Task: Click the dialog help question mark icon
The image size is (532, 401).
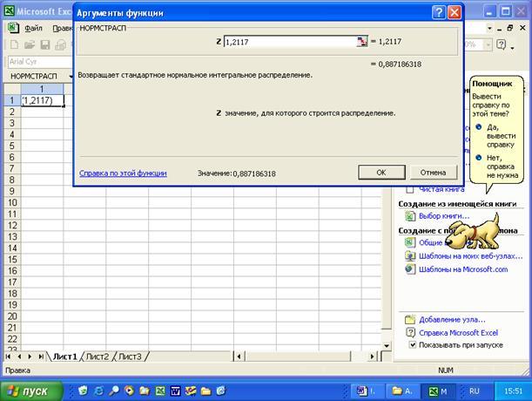Action: click(438, 13)
